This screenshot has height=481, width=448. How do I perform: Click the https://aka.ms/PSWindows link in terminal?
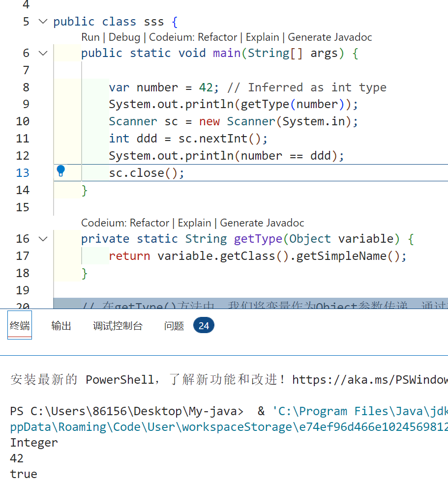370,380
